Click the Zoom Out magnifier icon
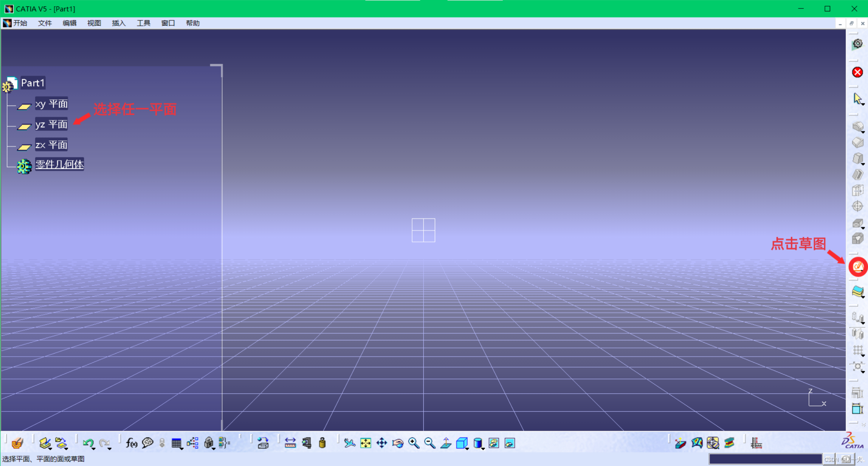 pos(429,443)
